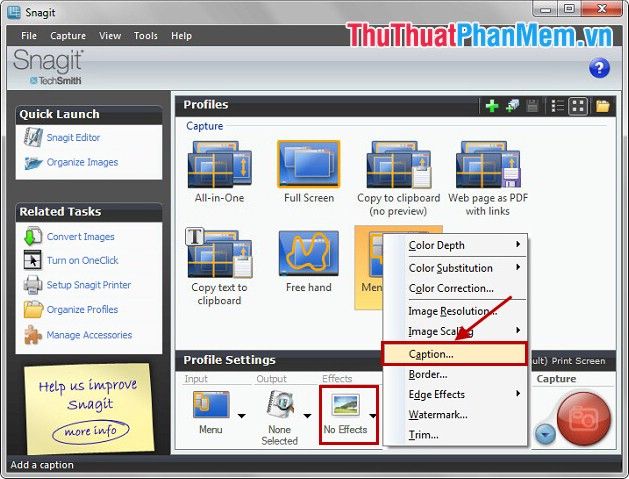Expand the Color Depth submenu
This screenshot has height=479, width=629.
tap(455, 245)
